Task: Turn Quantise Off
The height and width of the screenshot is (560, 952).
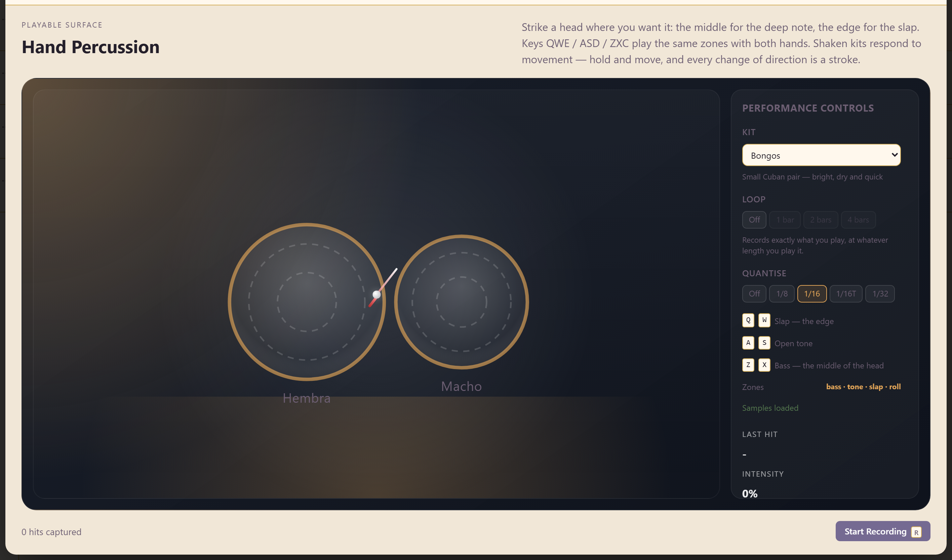Action: [754, 293]
